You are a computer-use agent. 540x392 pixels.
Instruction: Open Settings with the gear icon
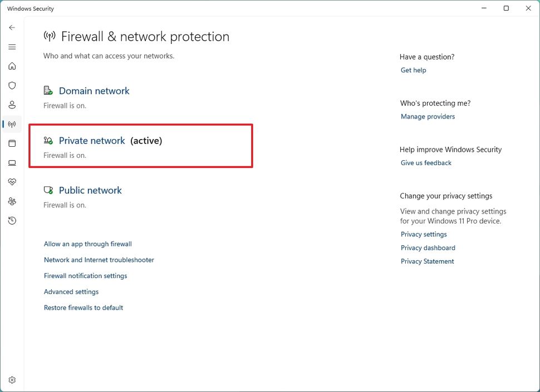coord(12,380)
